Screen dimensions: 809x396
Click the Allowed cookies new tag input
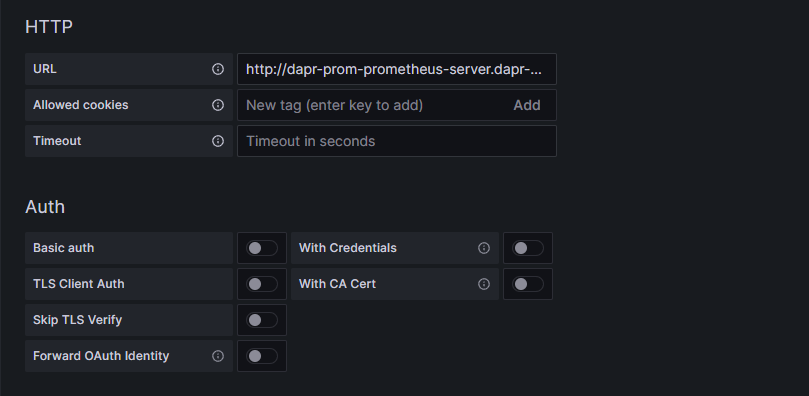click(x=371, y=105)
